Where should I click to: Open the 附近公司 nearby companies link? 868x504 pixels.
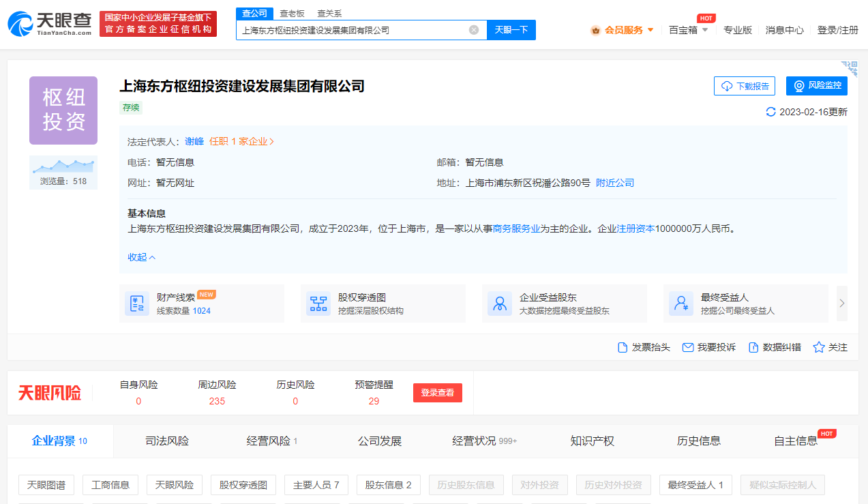click(614, 183)
